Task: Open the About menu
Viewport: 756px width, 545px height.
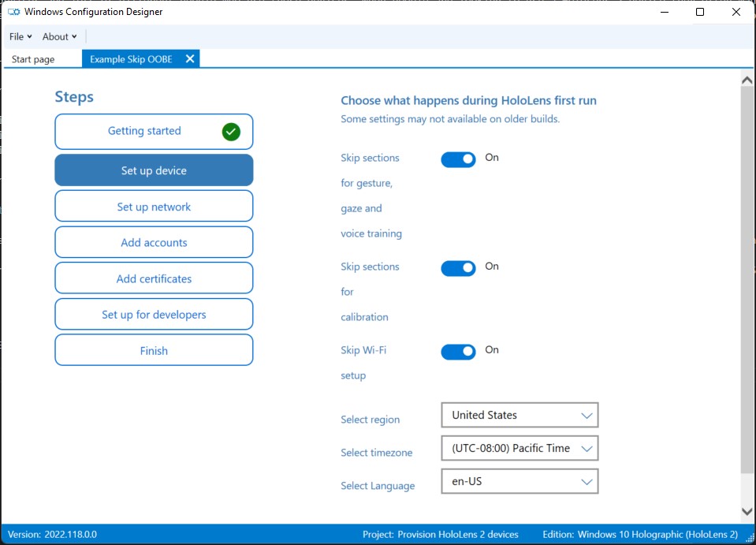Action: 59,36
